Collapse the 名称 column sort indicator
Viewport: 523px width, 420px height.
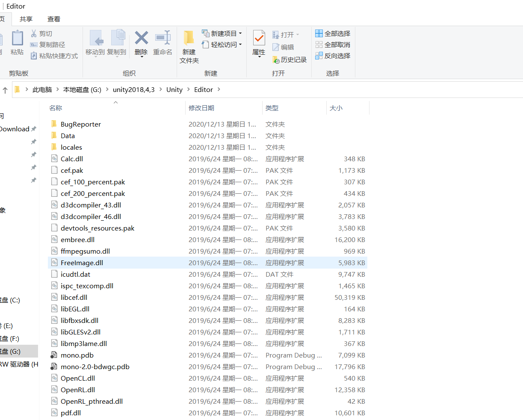[x=115, y=103]
